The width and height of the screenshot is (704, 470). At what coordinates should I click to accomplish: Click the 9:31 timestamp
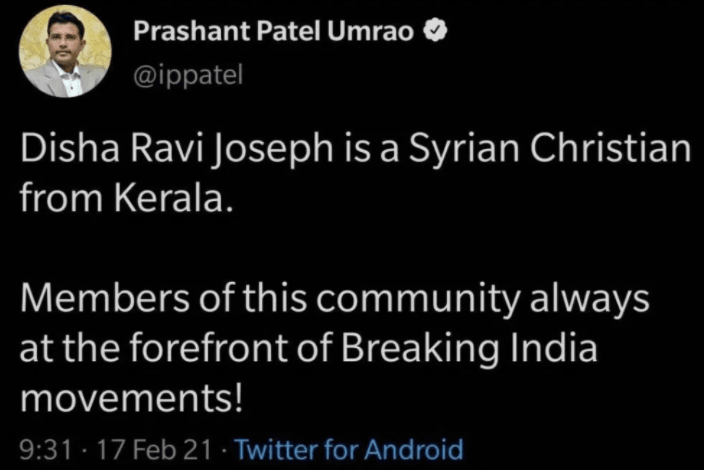(x=46, y=450)
